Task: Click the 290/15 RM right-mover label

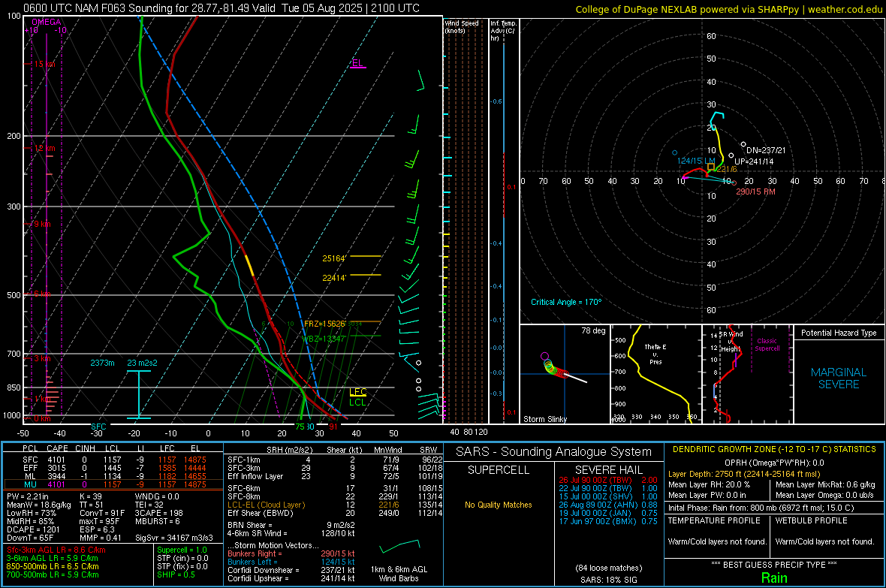Action: [755, 191]
